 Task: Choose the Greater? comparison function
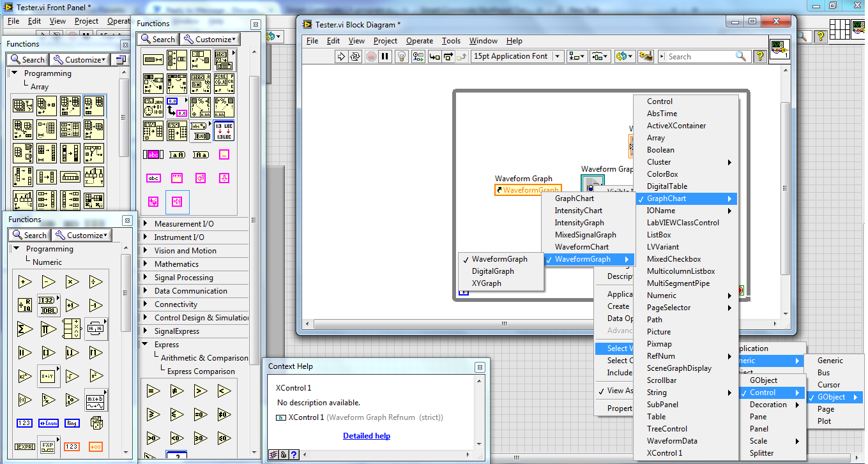tap(201, 391)
